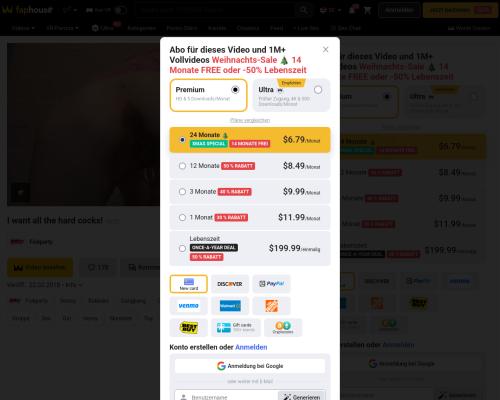Viewport: 500px width, 400px height.
Task: Choose the Walmart payment icon
Action: click(x=230, y=306)
